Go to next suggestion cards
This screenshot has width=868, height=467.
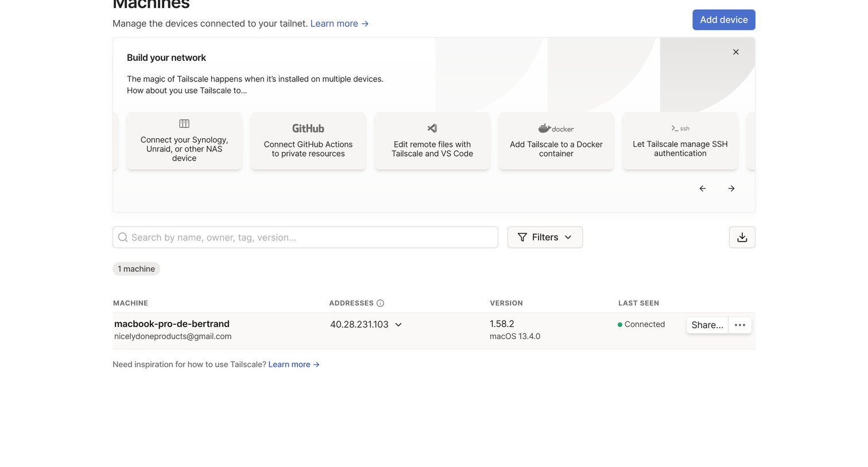(x=731, y=189)
